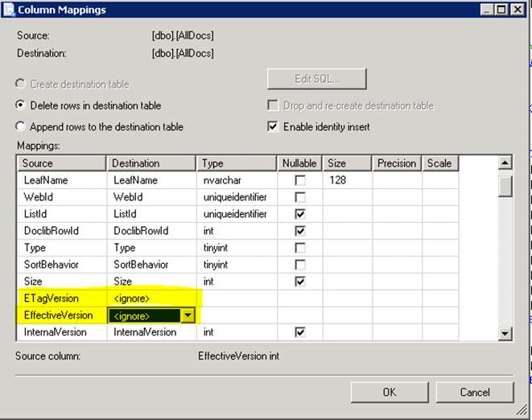Image resolution: width=532 pixels, height=420 pixels.
Task: Click the Destination column header
Action: 151,163
